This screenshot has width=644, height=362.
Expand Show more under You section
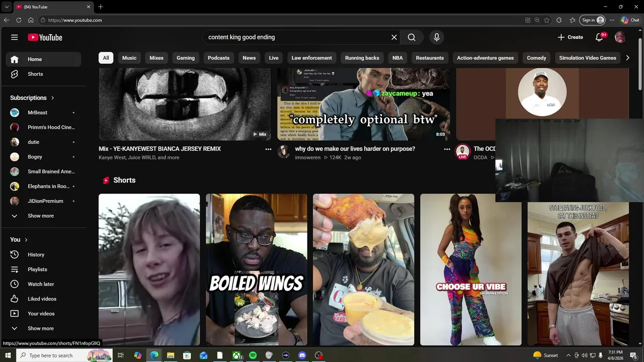point(43,328)
